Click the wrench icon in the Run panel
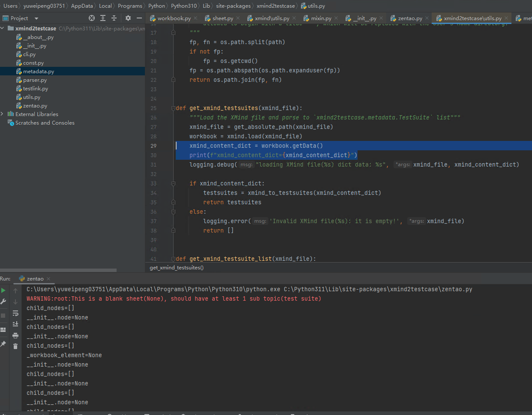Image resolution: width=532 pixels, height=415 pixels. [x=3, y=302]
